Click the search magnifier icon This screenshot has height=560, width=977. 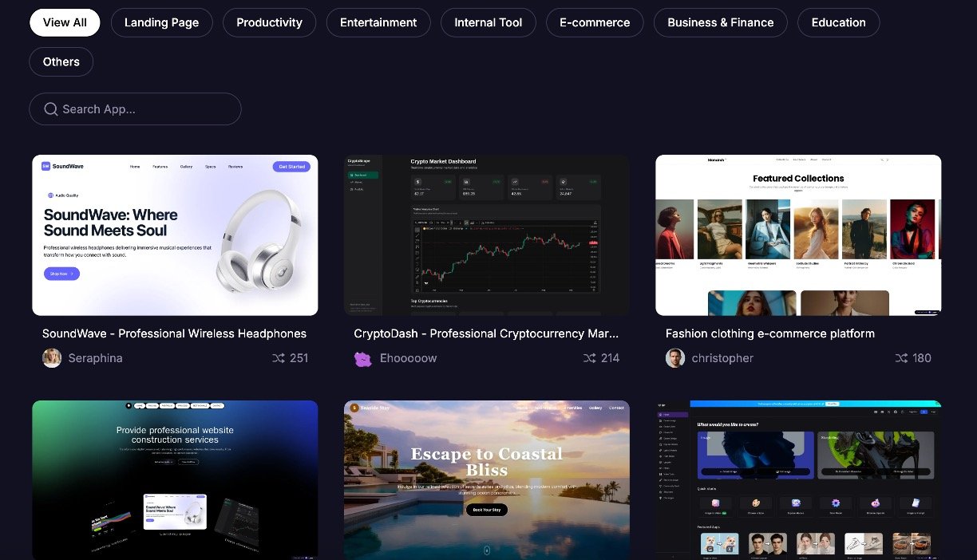click(51, 109)
